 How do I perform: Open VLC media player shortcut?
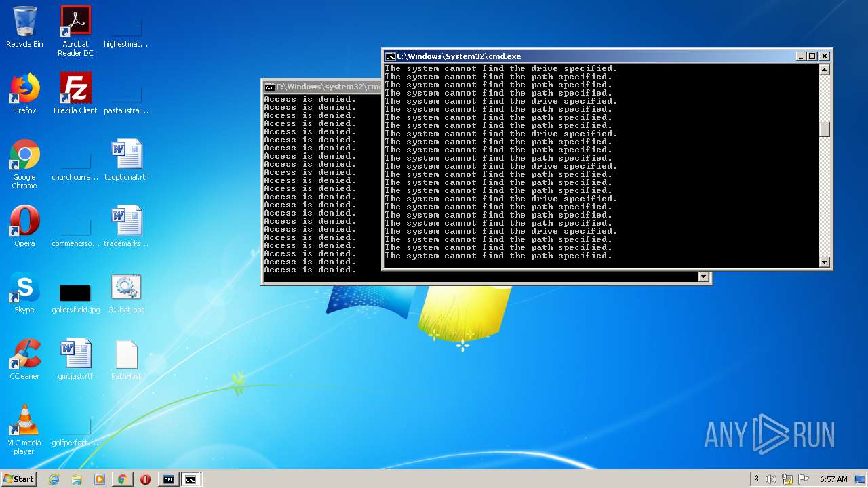24,430
